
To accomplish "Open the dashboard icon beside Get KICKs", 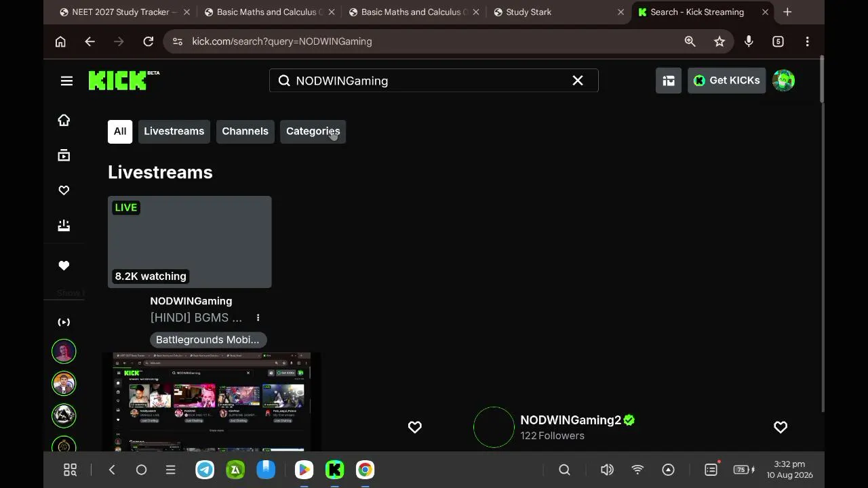I will pyautogui.click(x=669, y=81).
